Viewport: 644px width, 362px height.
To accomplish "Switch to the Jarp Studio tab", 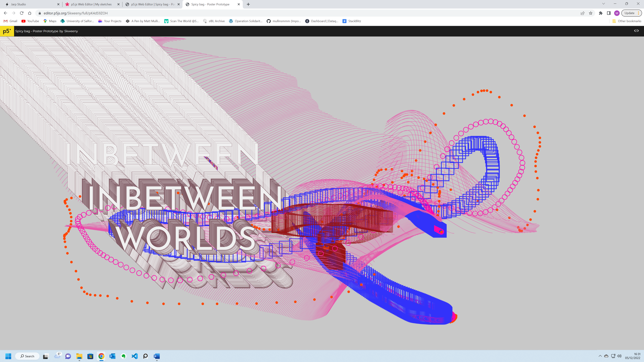I will click(30, 4).
